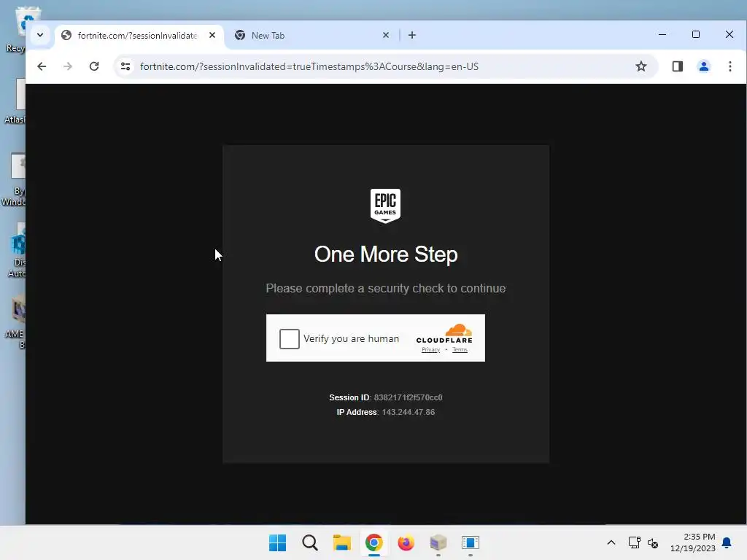Maximize the Chrome window

point(695,34)
